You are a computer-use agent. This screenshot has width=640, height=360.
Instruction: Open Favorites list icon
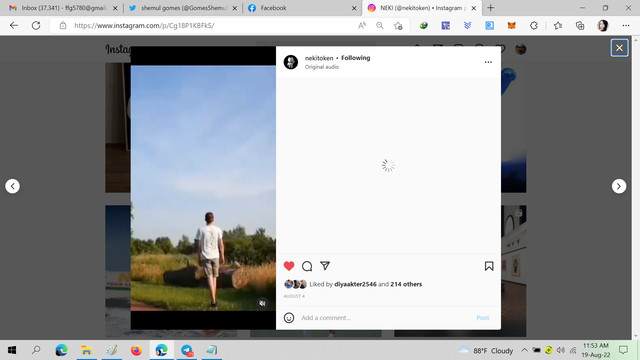[x=558, y=25]
